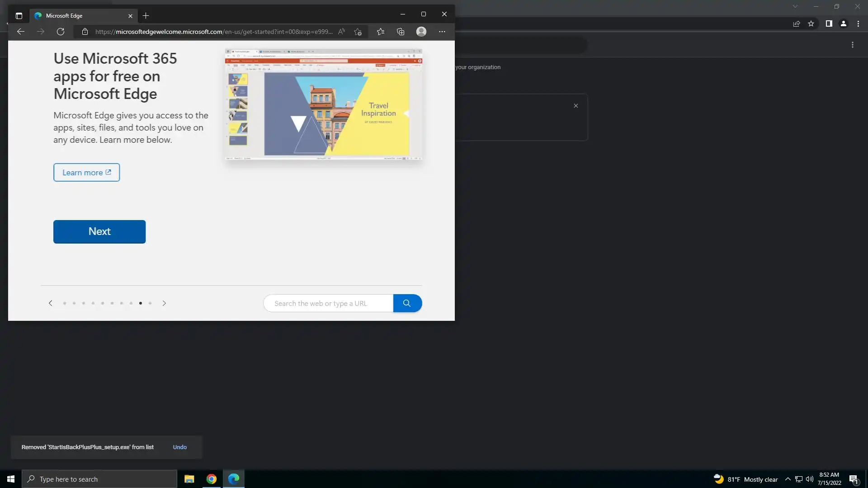The height and width of the screenshot is (488, 868).
Task: Select the last carousel page dot
Action: [x=150, y=303]
